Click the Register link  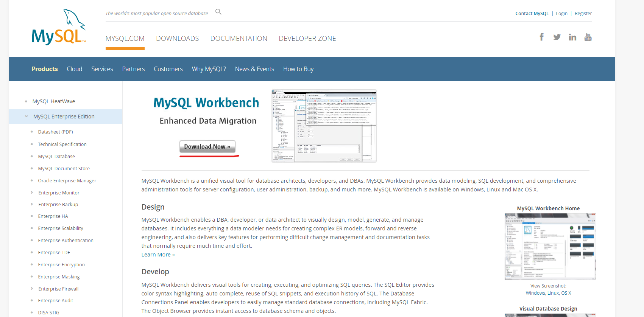tap(583, 14)
